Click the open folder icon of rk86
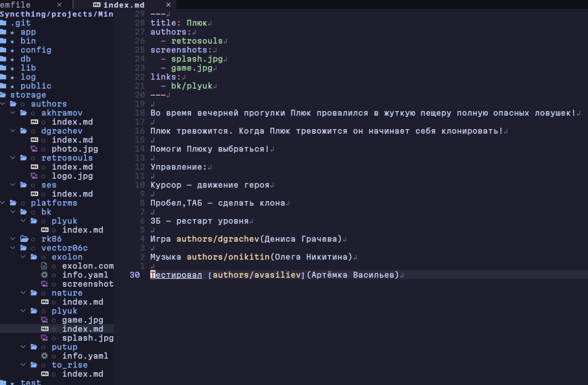 [24, 239]
